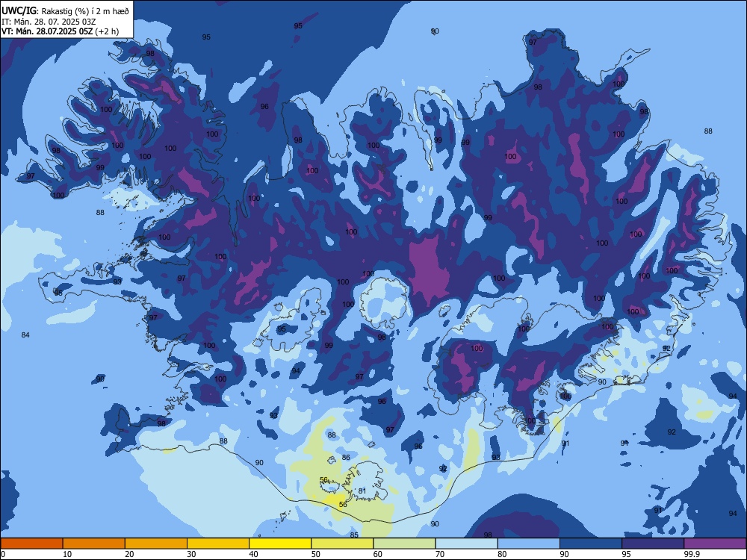Select the 10–20 orange legend swatch

click(x=94, y=544)
